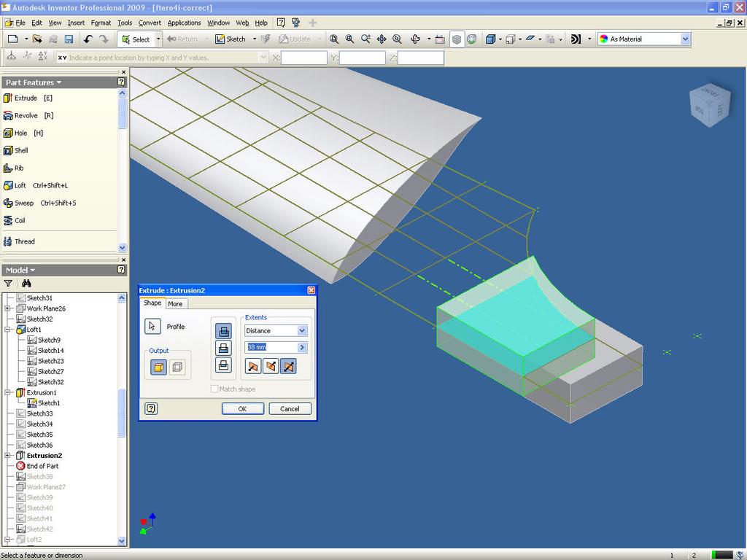Open the As Material color style dropdown
The height and width of the screenshot is (560, 747).
pos(685,39)
